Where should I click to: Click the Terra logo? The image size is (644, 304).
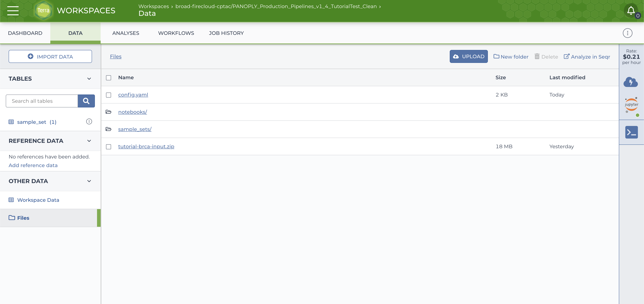(43, 10)
